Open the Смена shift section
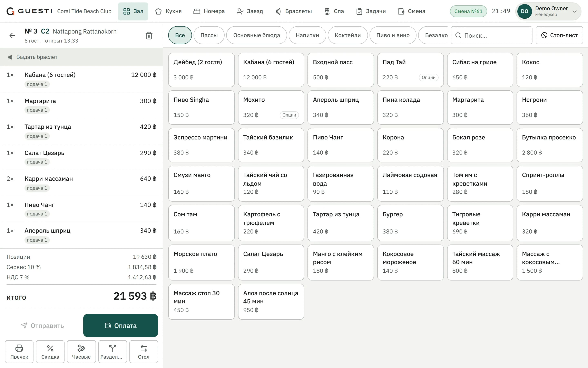588x368 pixels. (412, 11)
